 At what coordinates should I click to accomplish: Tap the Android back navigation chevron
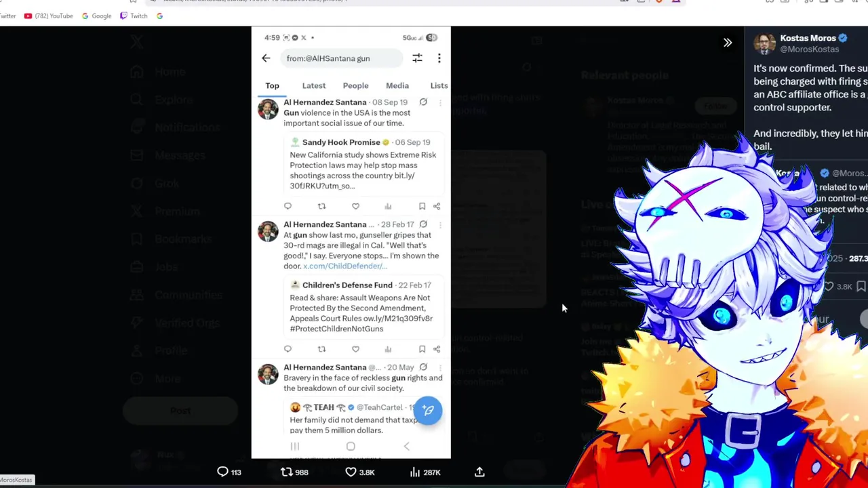pos(406,446)
